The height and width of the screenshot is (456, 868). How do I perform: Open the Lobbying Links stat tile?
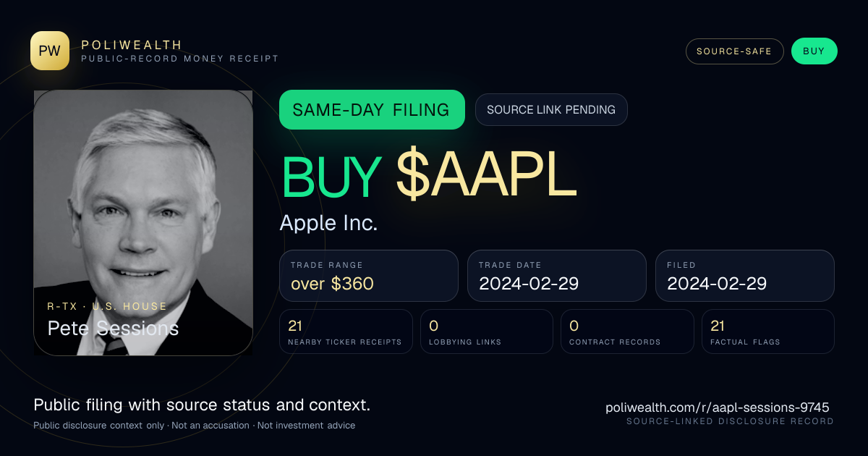pos(487,332)
